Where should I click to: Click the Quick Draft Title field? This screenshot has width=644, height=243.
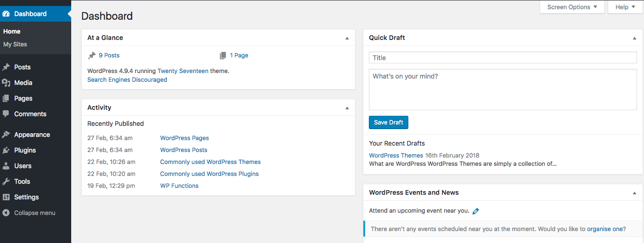pos(503,58)
